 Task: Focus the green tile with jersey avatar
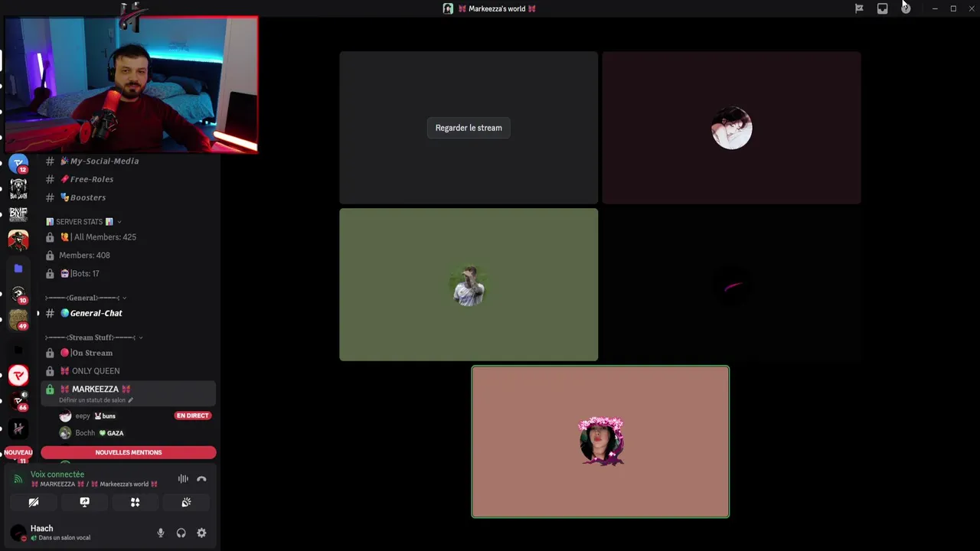tap(469, 285)
